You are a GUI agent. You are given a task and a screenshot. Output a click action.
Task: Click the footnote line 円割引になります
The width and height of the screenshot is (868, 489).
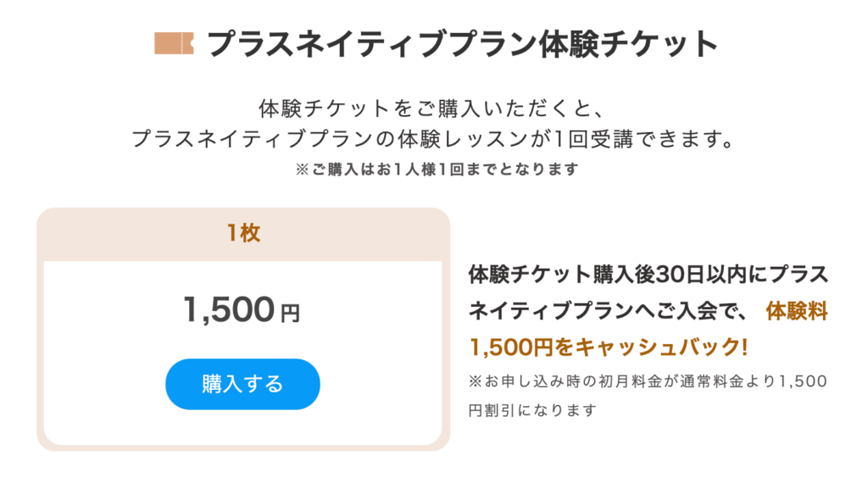pos(533,410)
